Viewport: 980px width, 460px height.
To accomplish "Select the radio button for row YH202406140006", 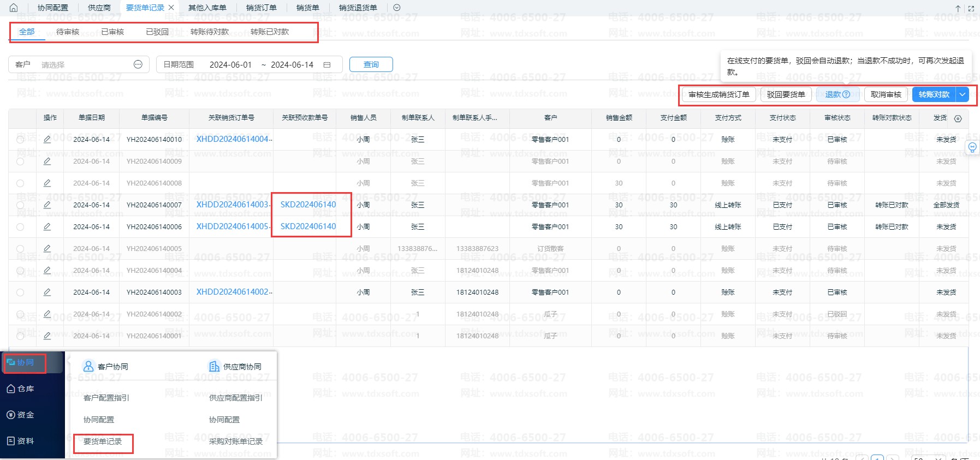I will (x=20, y=227).
